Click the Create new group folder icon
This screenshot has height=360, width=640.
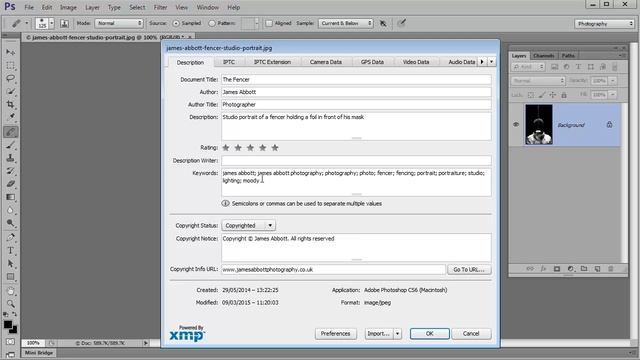pyautogui.click(x=584, y=269)
